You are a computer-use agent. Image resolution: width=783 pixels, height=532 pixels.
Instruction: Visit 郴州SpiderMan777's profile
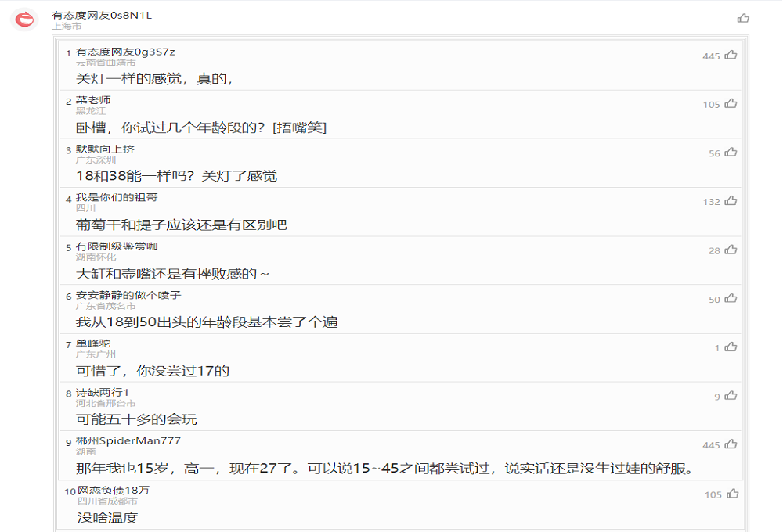coord(128,441)
